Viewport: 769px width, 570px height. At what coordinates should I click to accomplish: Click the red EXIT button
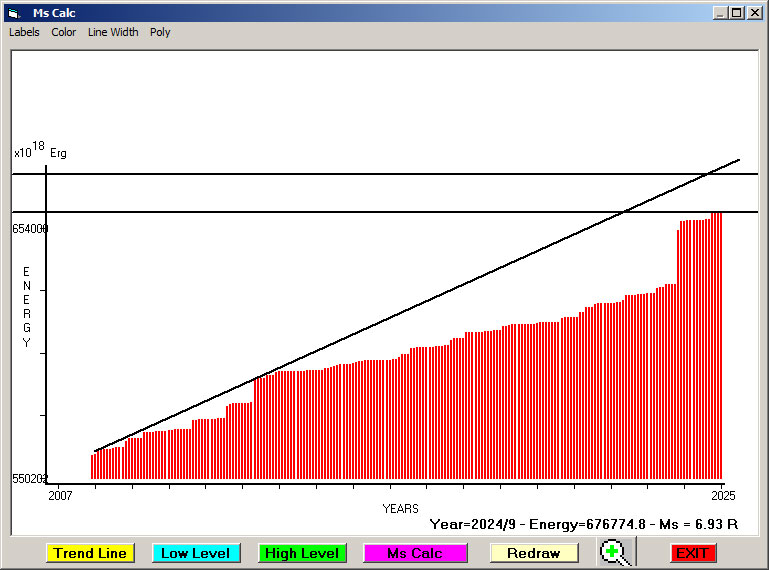693,553
